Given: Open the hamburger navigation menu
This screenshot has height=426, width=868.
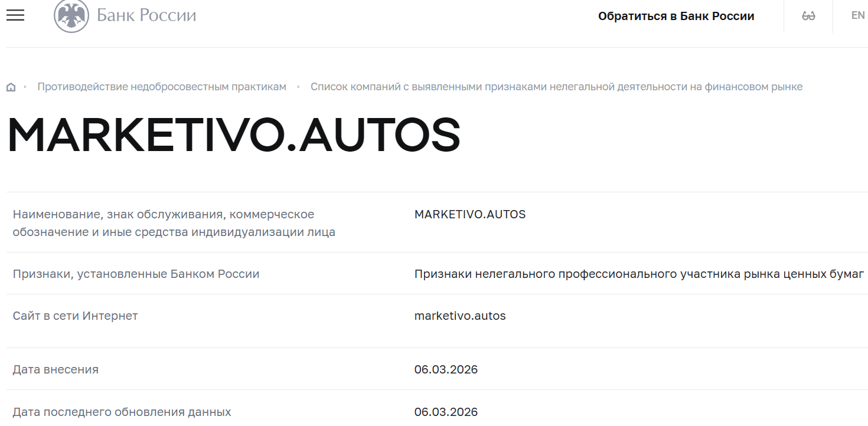Looking at the screenshot, I should [15, 15].
